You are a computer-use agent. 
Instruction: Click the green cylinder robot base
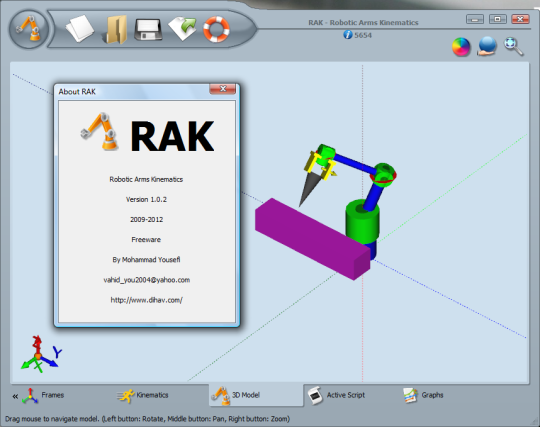coord(363,221)
